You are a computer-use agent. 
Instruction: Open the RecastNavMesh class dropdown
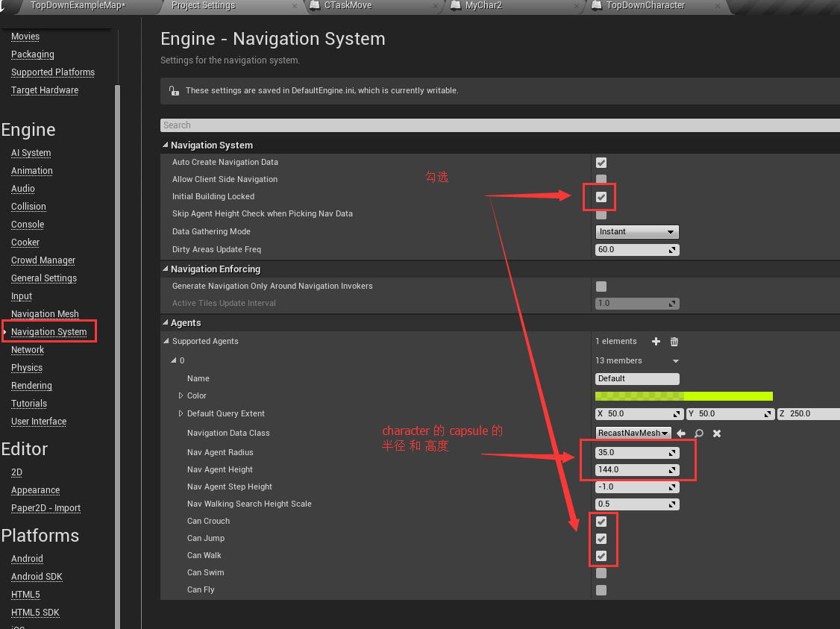pyautogui.click(x=634, y=433)
